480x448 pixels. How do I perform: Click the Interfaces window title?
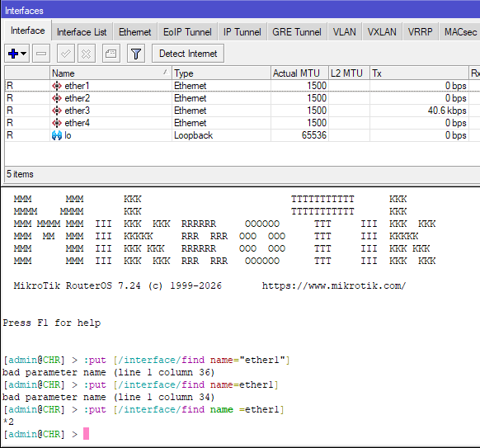click(24, 11)
